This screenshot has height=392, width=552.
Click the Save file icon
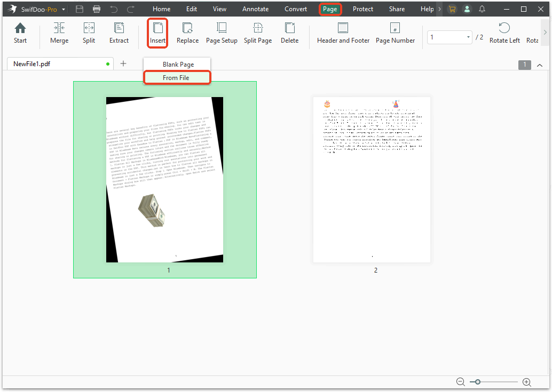click(x=80, y=9)
